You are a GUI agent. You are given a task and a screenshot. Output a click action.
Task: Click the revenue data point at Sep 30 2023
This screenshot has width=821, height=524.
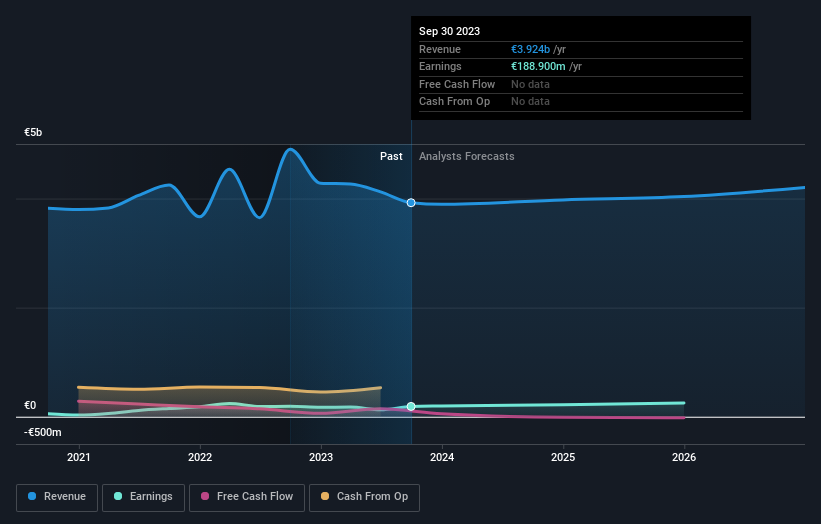[x=411, y=203]
